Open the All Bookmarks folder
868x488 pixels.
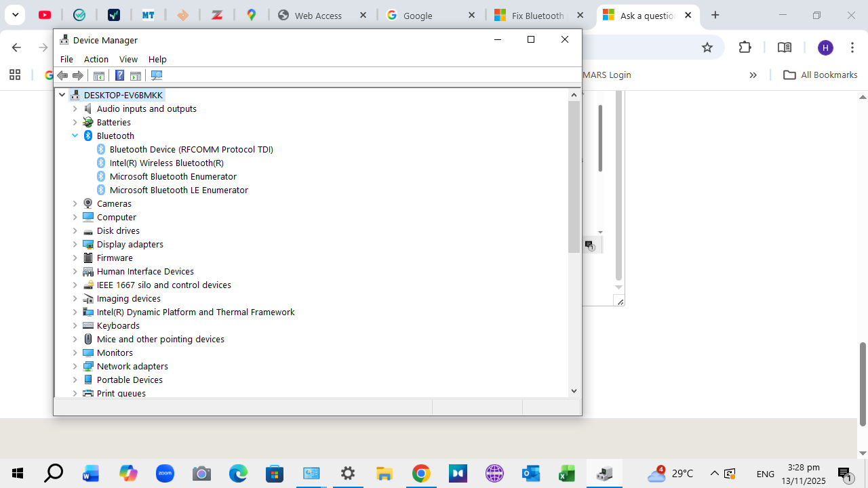(821, 75)
